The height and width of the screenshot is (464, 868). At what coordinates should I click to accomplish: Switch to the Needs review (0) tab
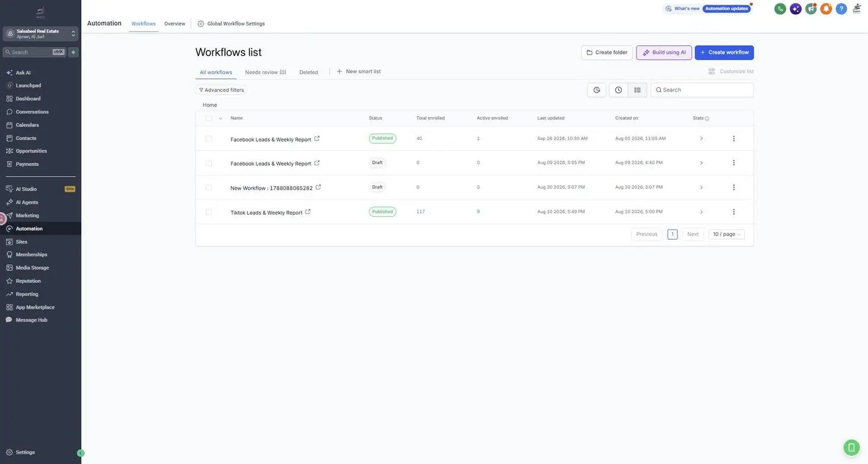(x=266, y=72)
